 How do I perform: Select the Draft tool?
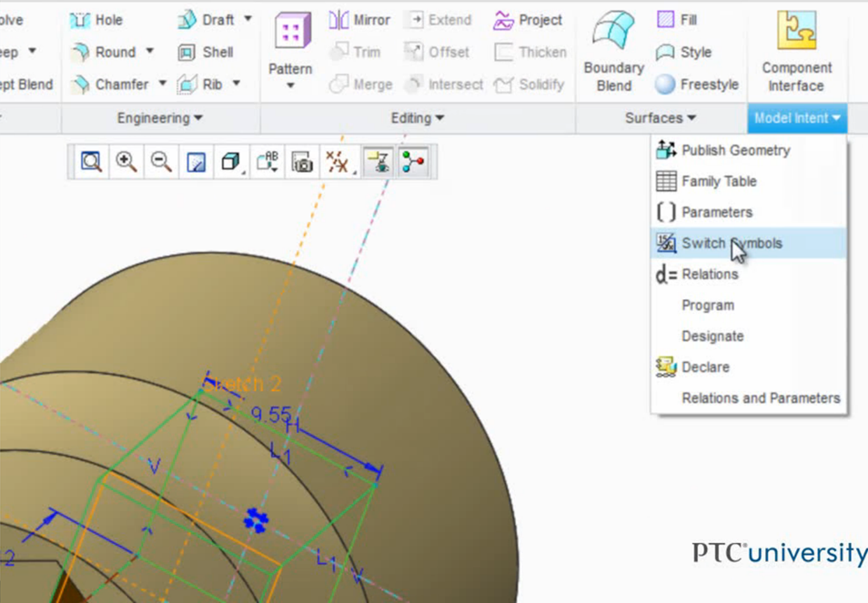tap(206, 21)
